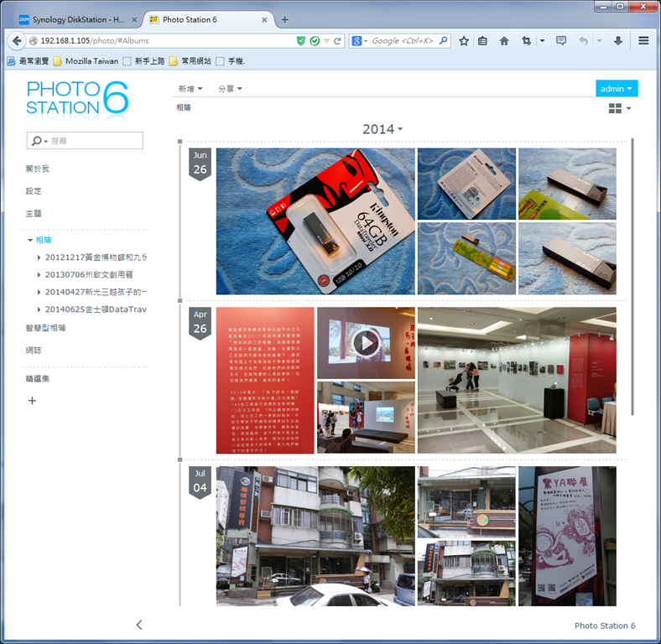Open the Firefox hamburger menu
661x644 pixels.
click(x=643, y=40)
